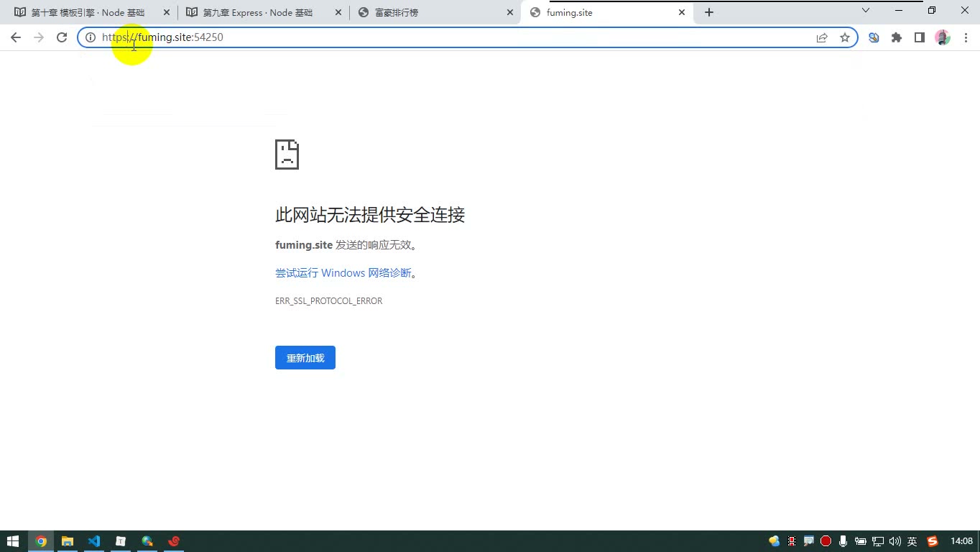The height and width of the screenshot is (552, 980).
Task: Open the 14:08 taskbar clock
Action: click(961, 541)
